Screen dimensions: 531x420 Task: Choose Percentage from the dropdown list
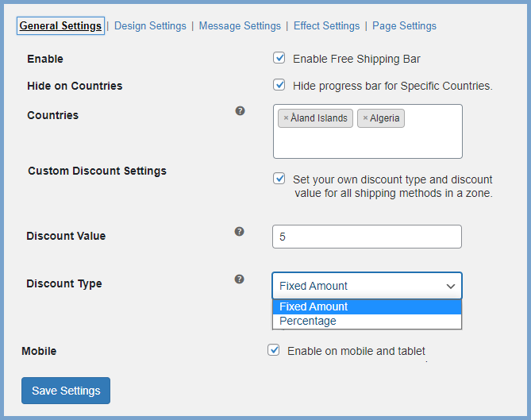[367, 322]
